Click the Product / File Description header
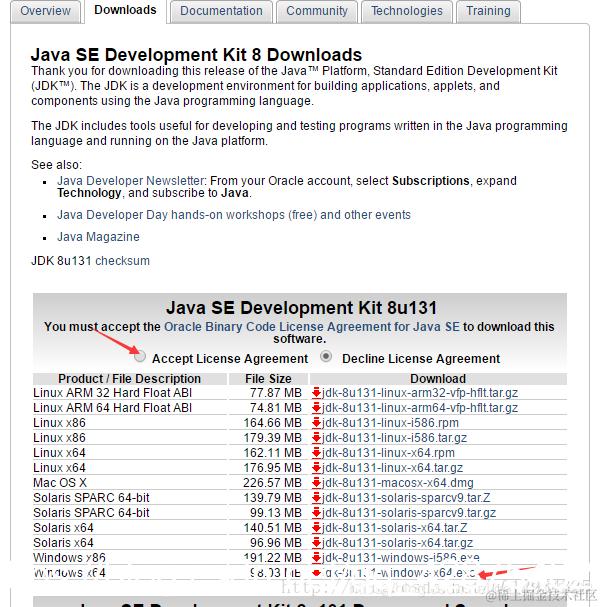The width and height of the screenshot is (602, 607). (130, 379)
